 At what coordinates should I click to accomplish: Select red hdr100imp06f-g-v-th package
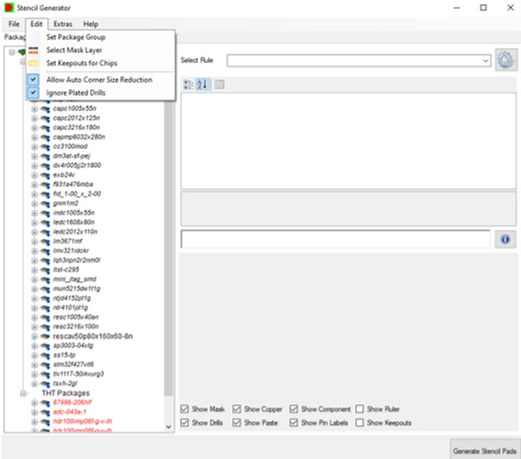click(x=82, y=422)
